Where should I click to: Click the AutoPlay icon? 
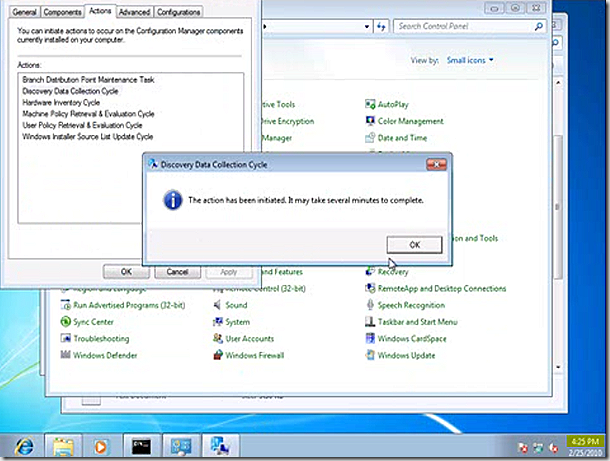(x=370, y=104)
